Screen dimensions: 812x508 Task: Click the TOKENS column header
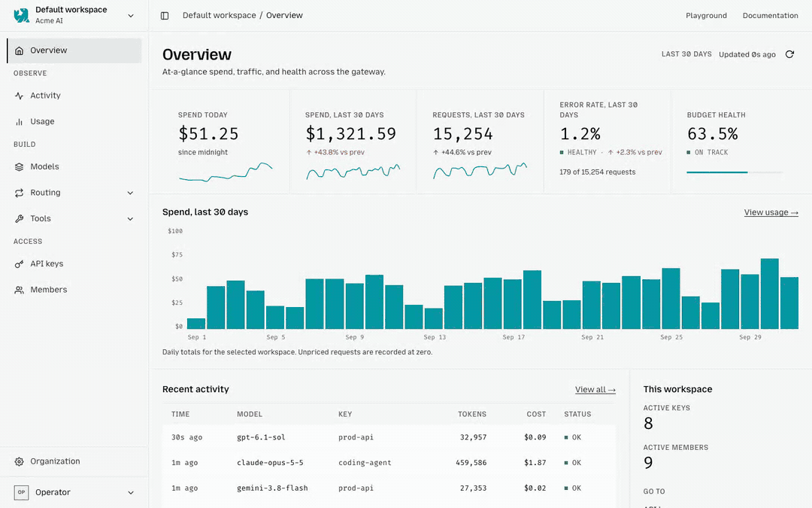(x=471, y=414)
